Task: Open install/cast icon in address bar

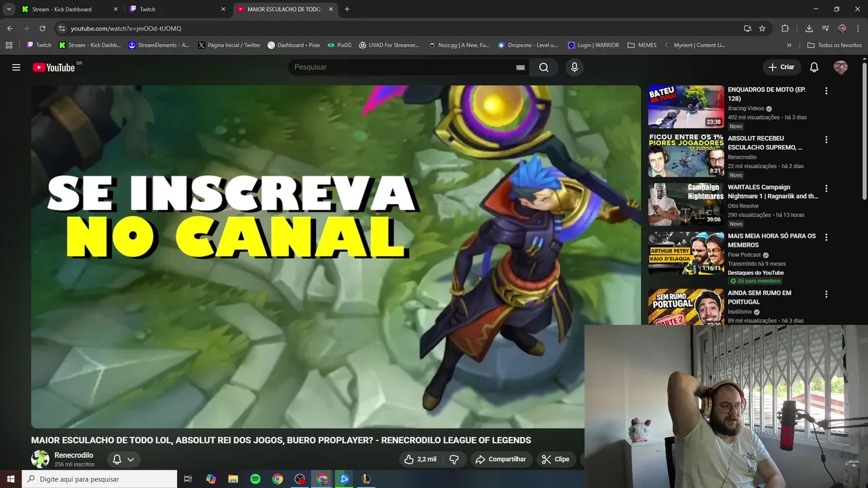Action: 747,28
